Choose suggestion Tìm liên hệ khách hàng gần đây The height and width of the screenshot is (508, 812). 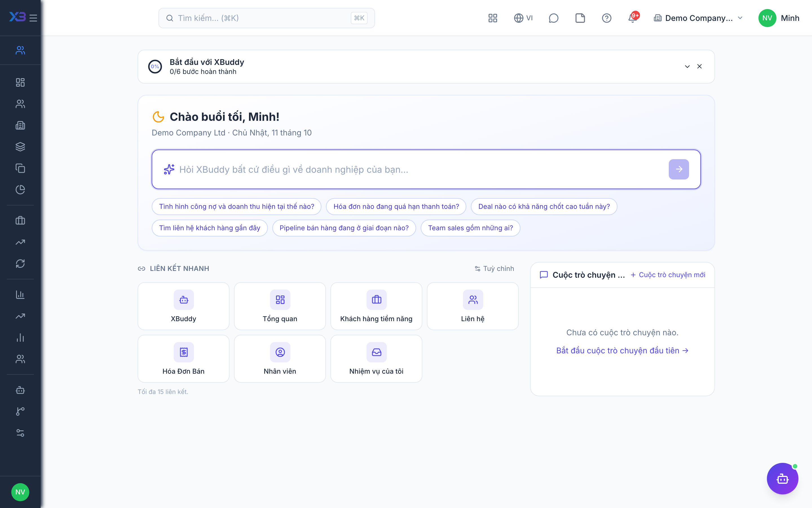pyautogui.click(x=210, y=228)
